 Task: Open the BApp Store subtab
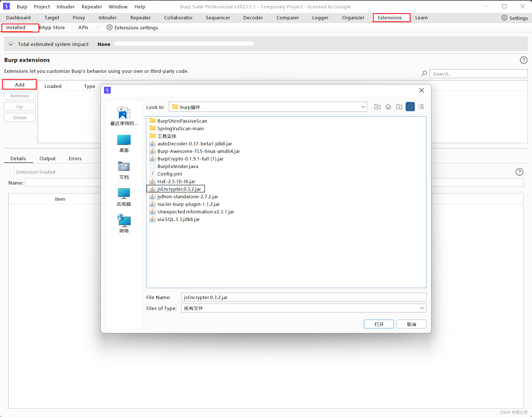52,27
